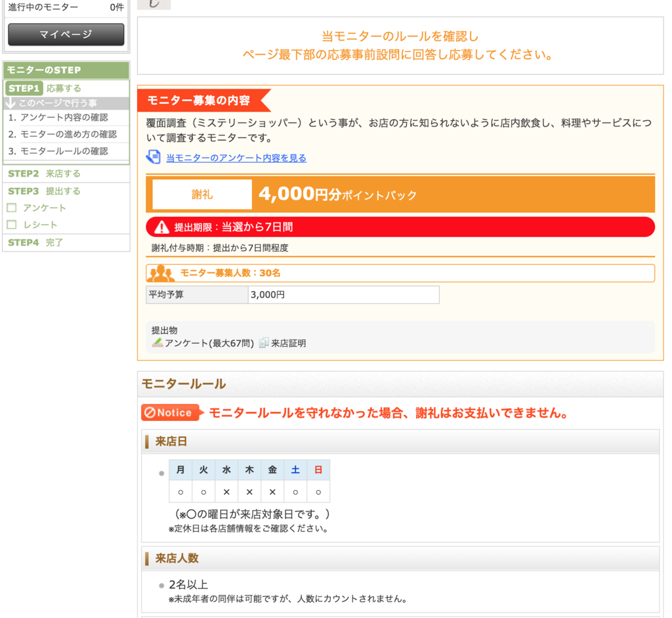
Task: Click the green pencil icon beside アンケート(最大67問)
Action: point(156,341)
